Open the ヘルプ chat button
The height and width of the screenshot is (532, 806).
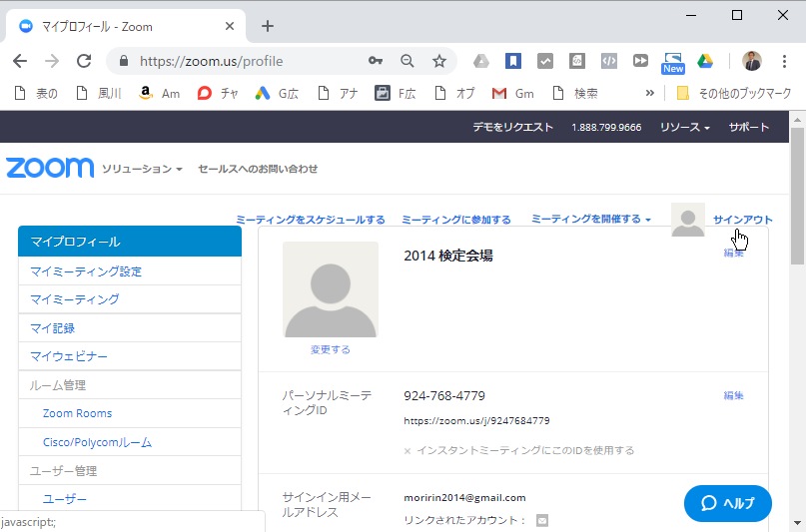point(728,503)
